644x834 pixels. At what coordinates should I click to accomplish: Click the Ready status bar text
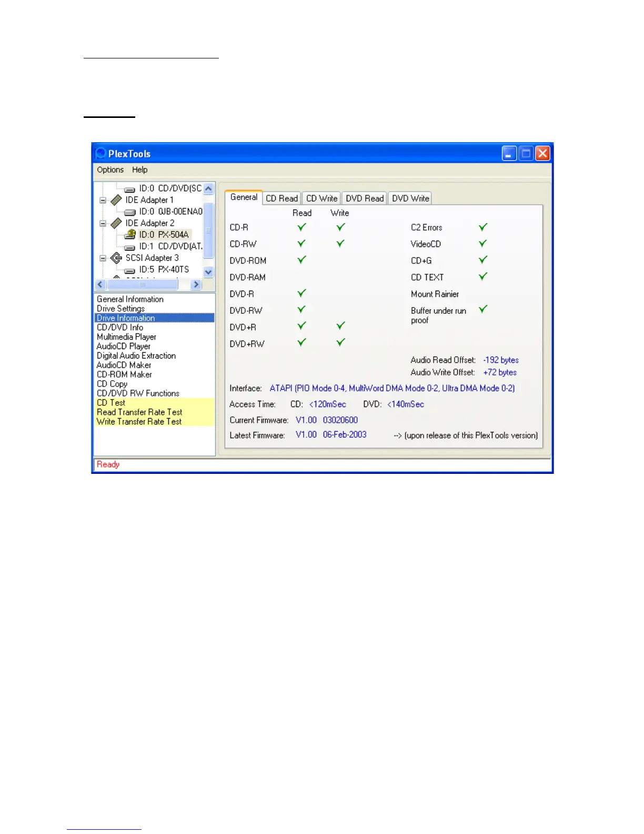click(108, 464)
